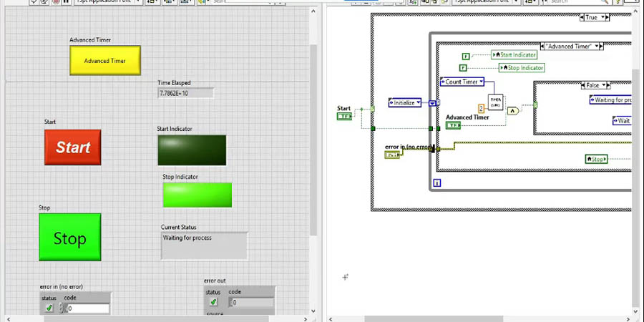Click the shift register on loop border
Image resolution: width=644 pixels, height=322 pixels.
(x=433, y=103)
